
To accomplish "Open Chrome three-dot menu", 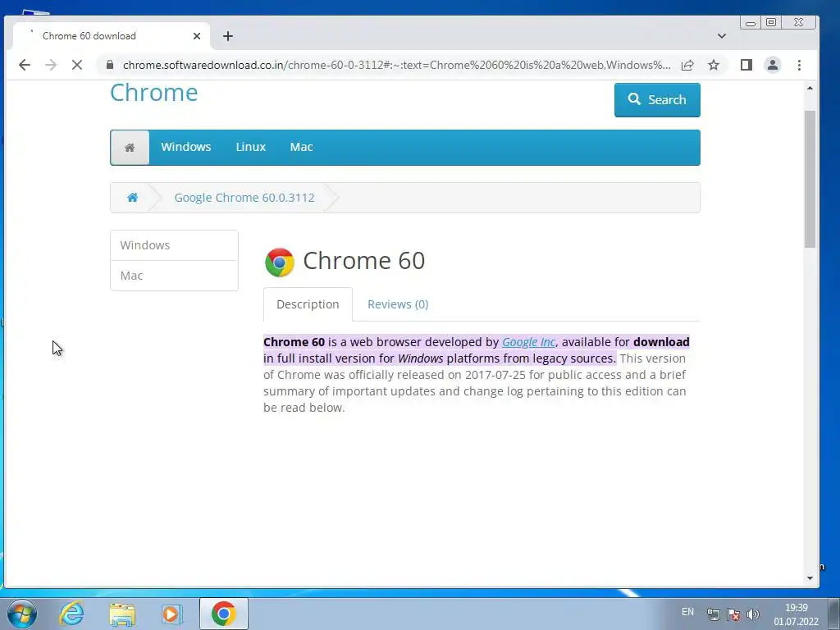I will pyautogui.click(x=799, y=65).
